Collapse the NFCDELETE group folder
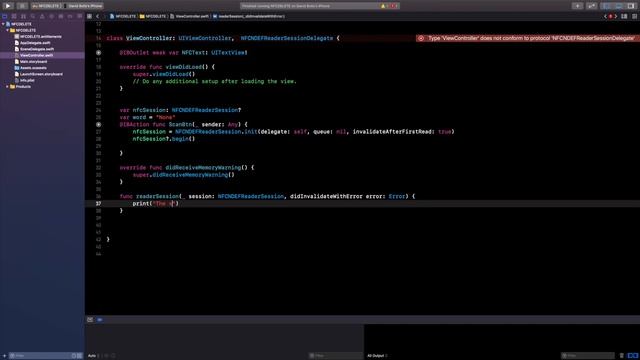The height and width of the screenshot is (360, 640). coord(8,30)
